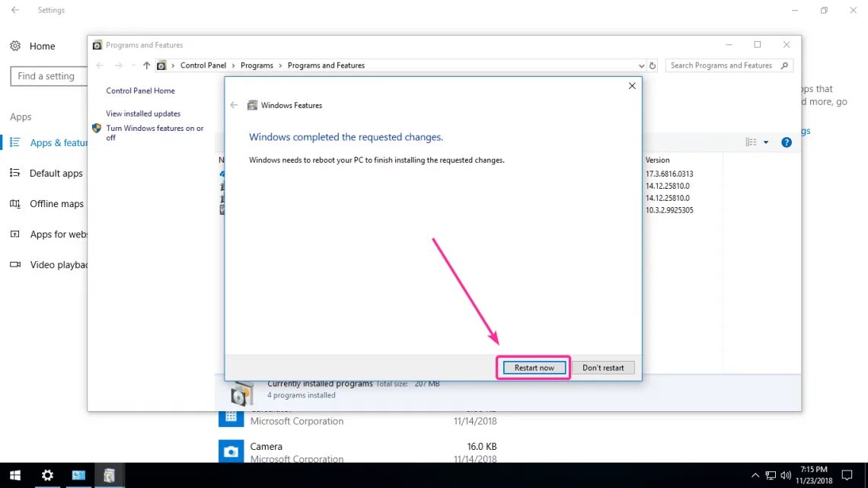This screenshot has width=868, height=488.
Task: Click the Programs and Features forward arrow
Action: coord(119,65)
